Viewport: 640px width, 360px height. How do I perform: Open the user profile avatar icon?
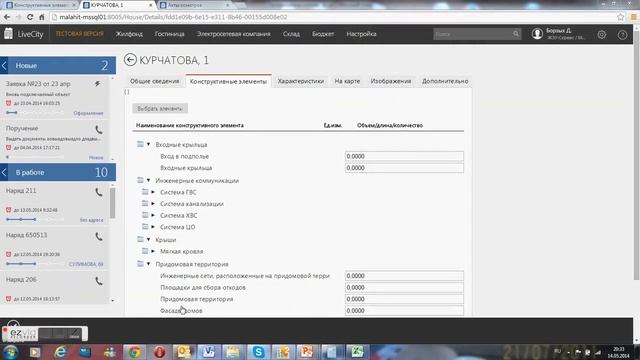pos(537,34)
